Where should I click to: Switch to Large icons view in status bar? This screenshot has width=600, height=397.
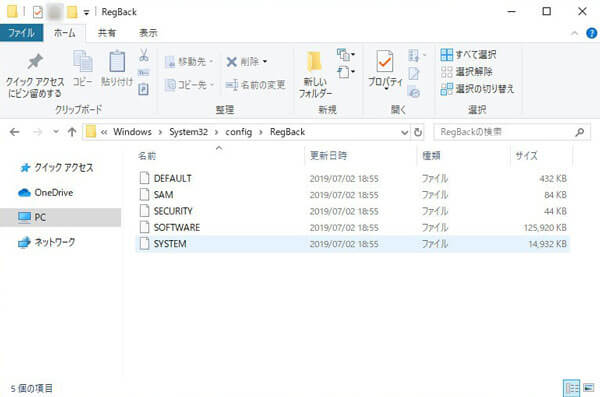pos(589,388)
